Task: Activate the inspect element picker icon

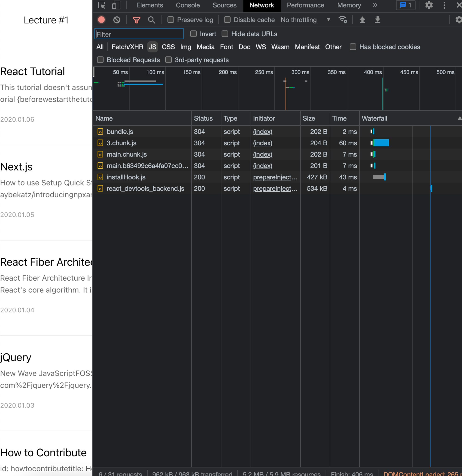Action: 102,5
